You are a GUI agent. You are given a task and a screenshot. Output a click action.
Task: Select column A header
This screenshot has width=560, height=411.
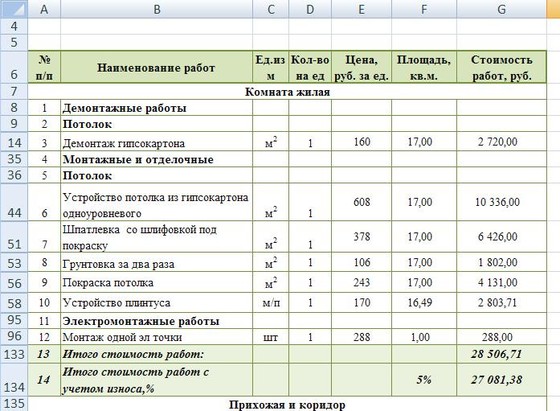pos(44,9)
